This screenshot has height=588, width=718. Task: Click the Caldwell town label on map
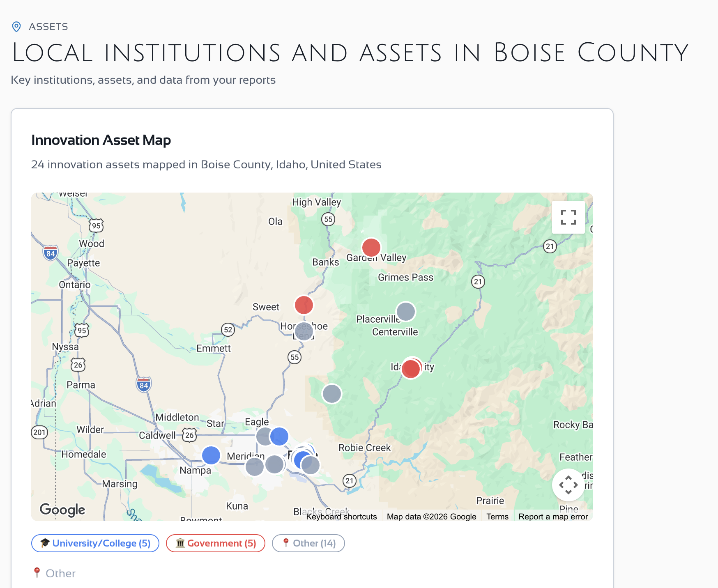pos(157,435)
